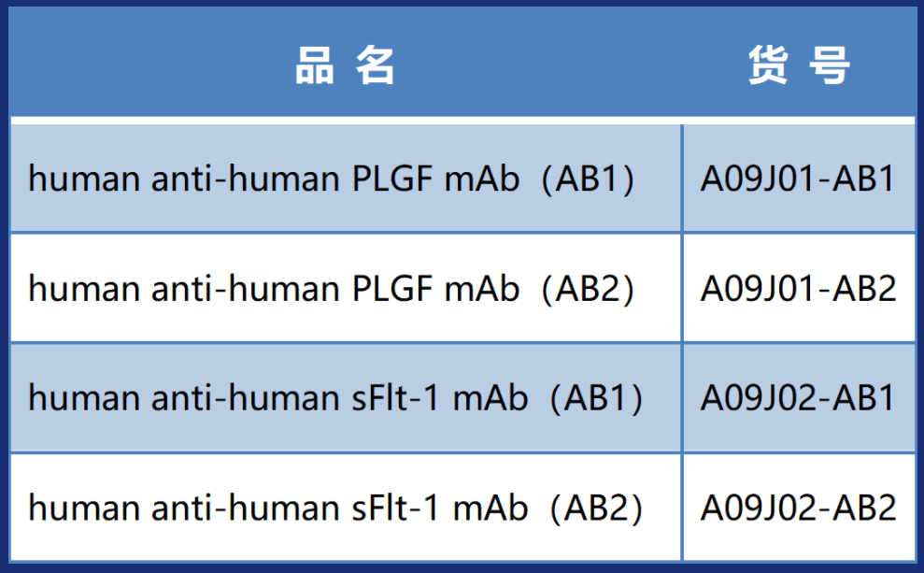The image size is (924, 573).
Task: Click catalog number A09J02-AB1
Action: [x=799, y=398]
